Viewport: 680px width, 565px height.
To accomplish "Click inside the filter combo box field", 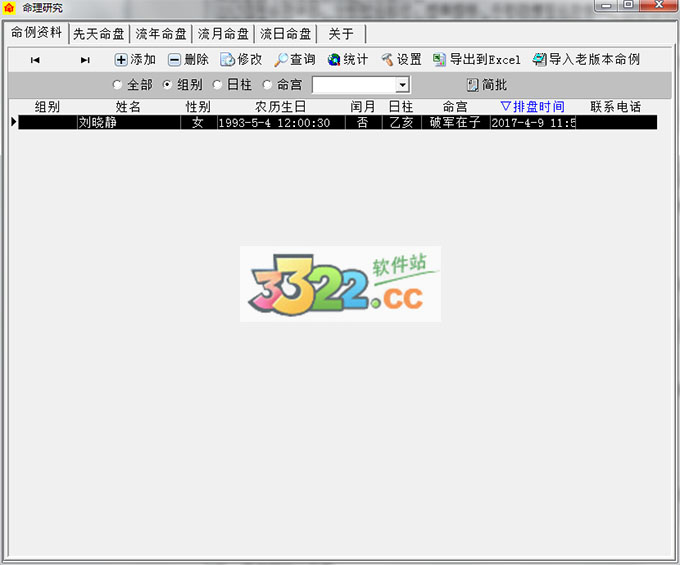I will tap(354, 85).
